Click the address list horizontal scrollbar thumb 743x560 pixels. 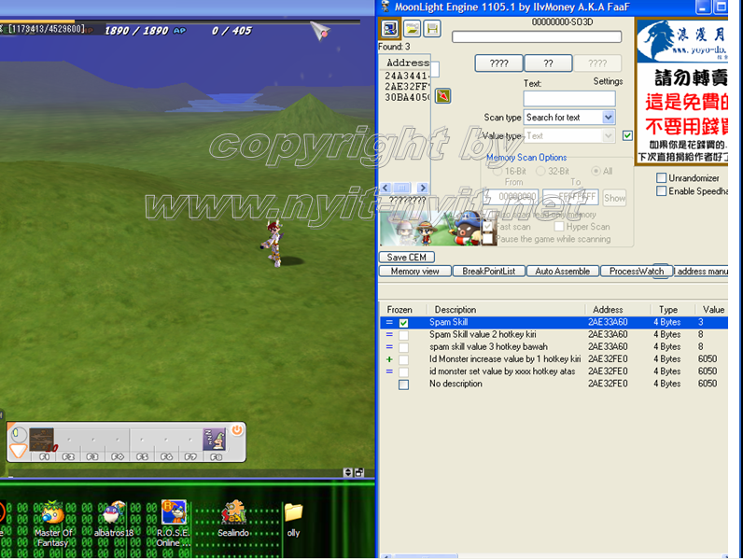(401, 188)
